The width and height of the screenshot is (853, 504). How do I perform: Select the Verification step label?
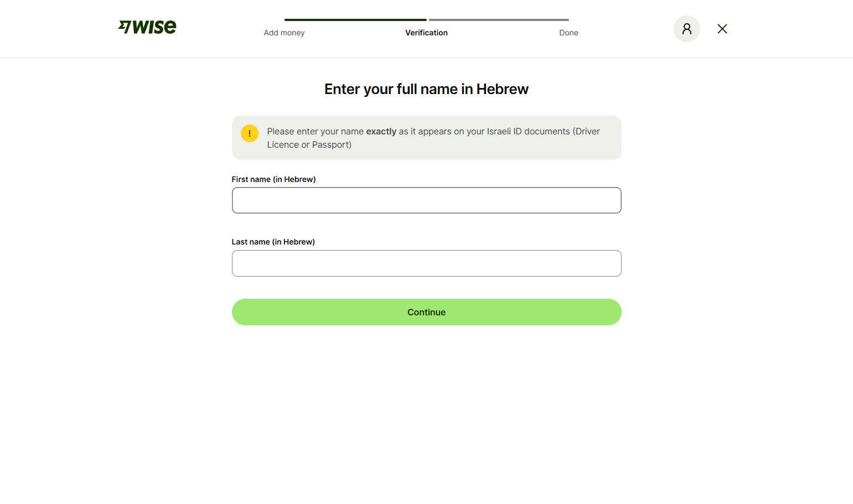(426, 33)
